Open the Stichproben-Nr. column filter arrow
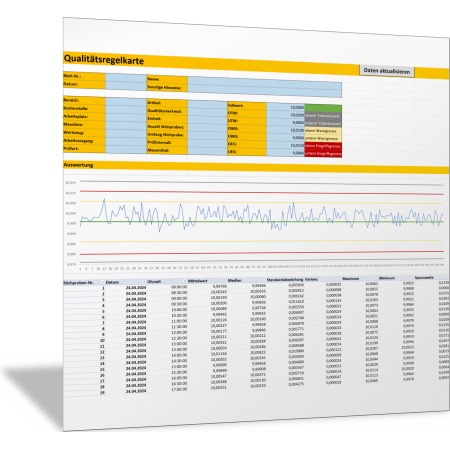450x450 pixels. tap(102, 282)
